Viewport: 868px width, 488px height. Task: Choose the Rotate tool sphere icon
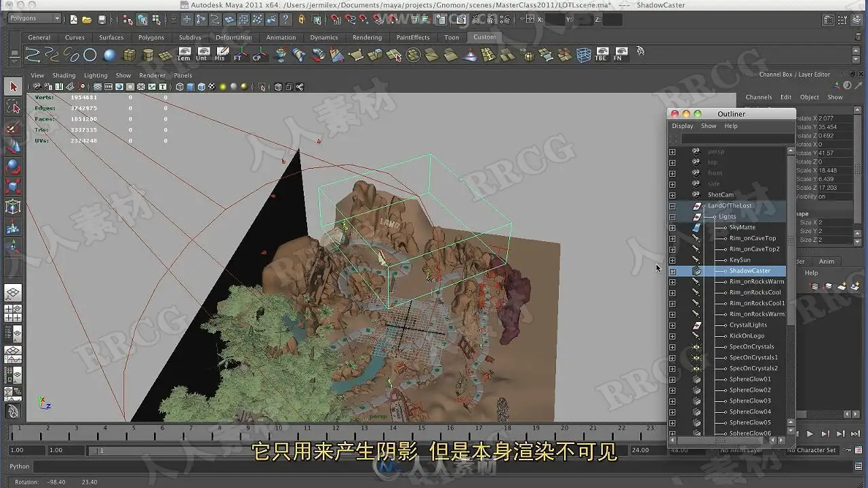coord(13,167)
